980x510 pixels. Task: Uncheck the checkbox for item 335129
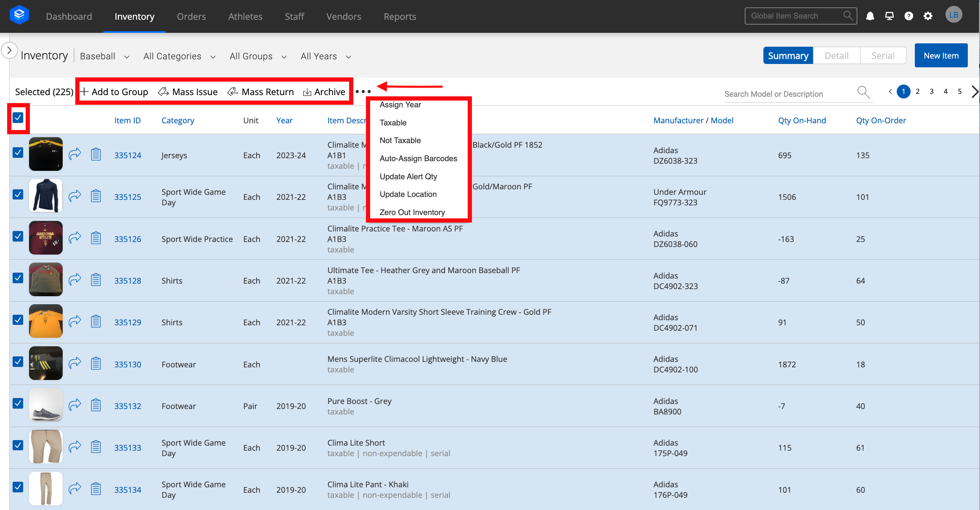click(18, 320)
